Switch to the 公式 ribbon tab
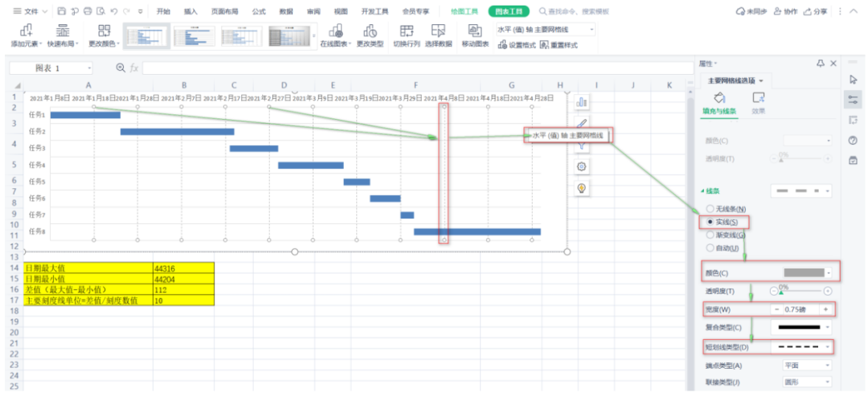 (x=259, y=11)
